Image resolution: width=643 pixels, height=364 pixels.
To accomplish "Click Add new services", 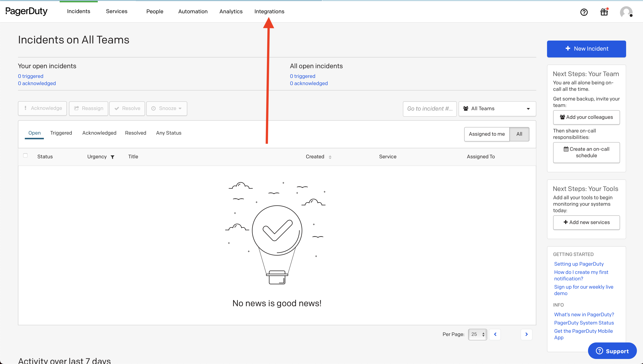I will point(586,222).
